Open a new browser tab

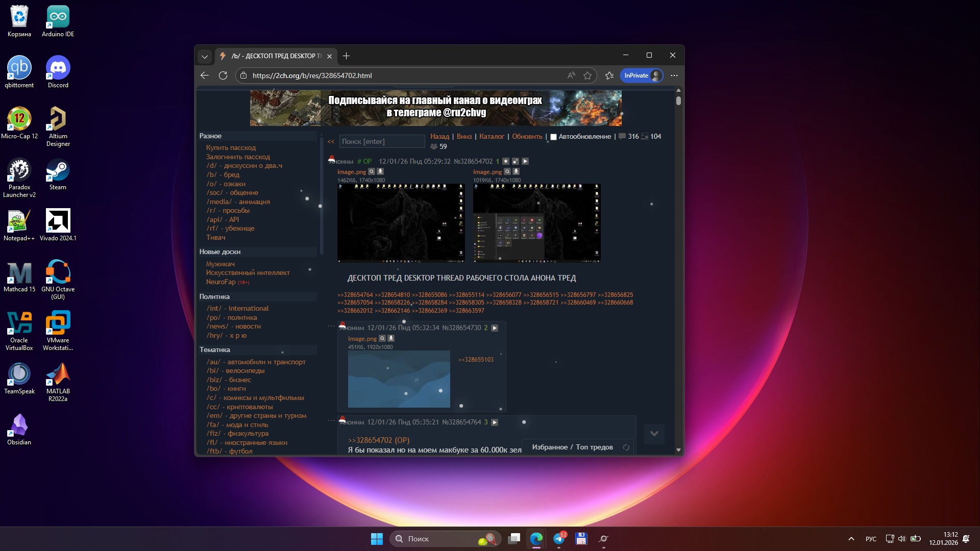(x=346, y=56)
